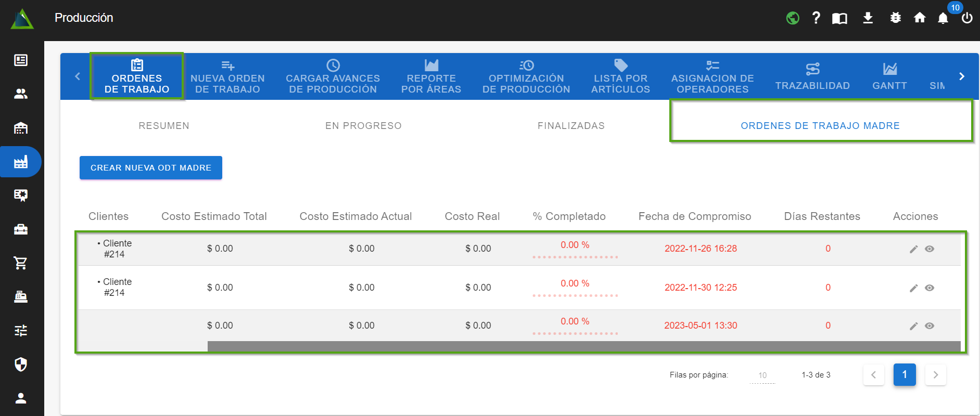Click the green globe icon

793,18
